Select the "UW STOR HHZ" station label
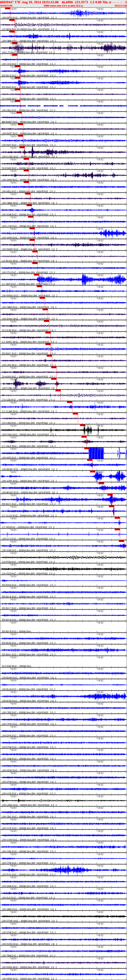Viewport: 127px width, 980px height. click(x=10, y=921)
